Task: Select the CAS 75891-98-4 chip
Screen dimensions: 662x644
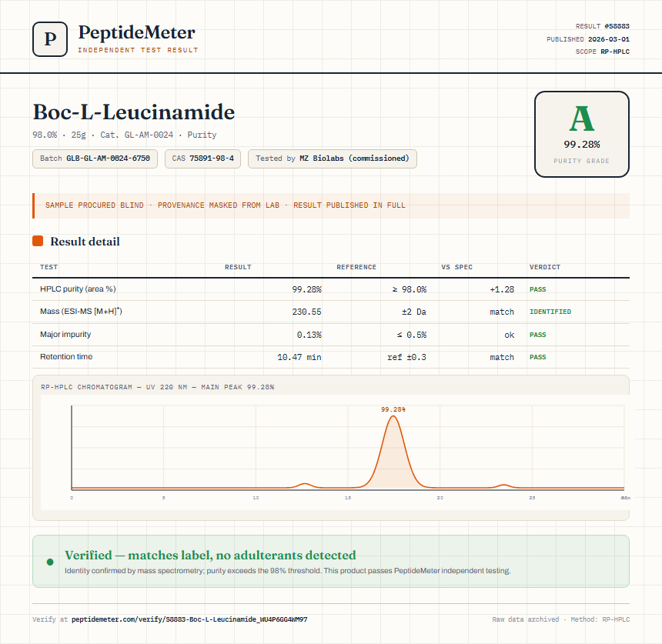Action: (x=202, y=158)
